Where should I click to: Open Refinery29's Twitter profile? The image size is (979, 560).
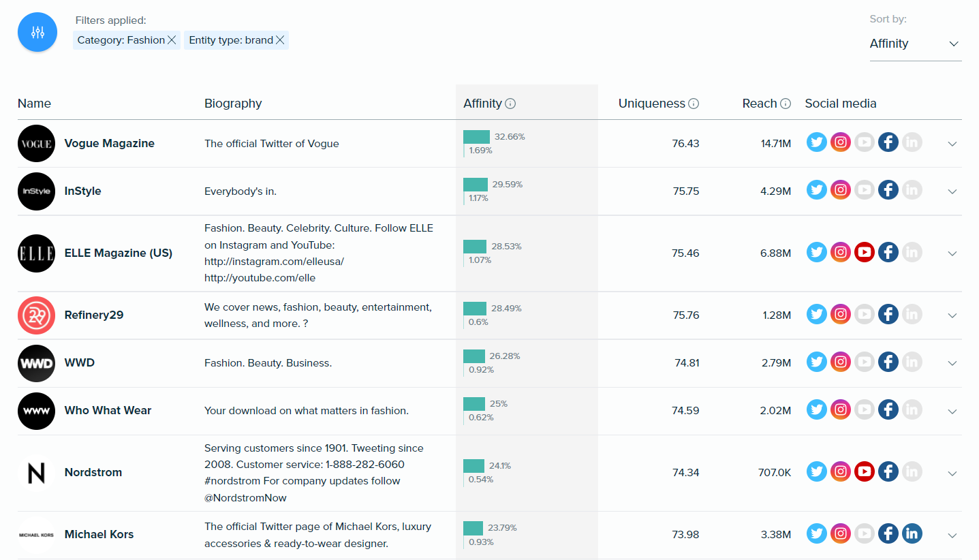click(817, 315)
